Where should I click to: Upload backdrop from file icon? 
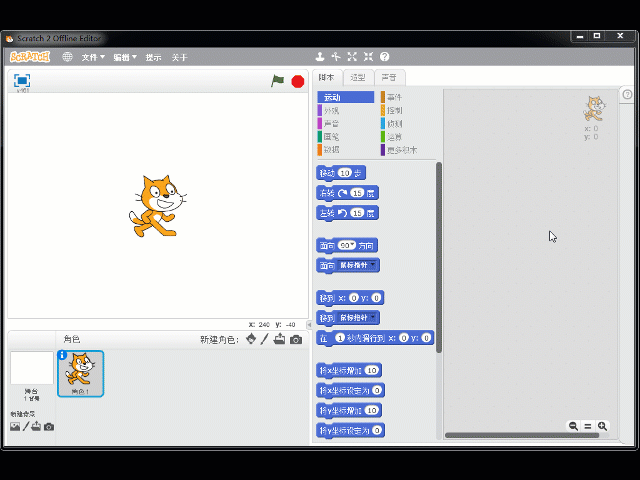point(36,426)
